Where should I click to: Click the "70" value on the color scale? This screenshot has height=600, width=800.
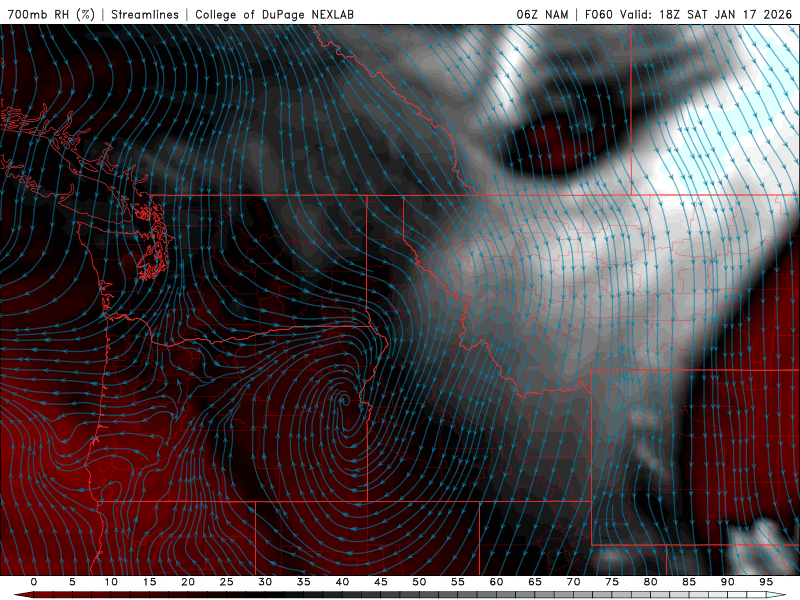(573, 582)
